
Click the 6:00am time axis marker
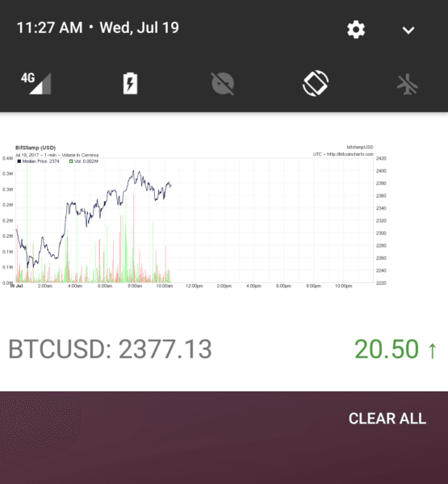point(105,286)
